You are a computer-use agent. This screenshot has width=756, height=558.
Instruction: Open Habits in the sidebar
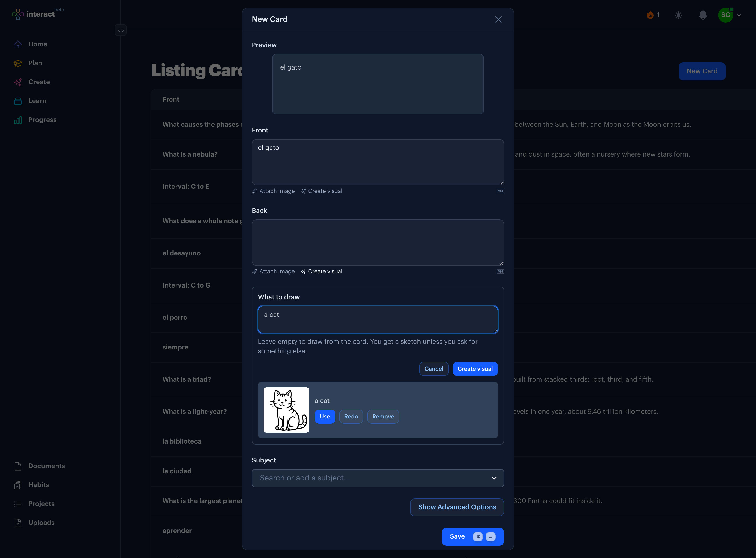[39, 485]
